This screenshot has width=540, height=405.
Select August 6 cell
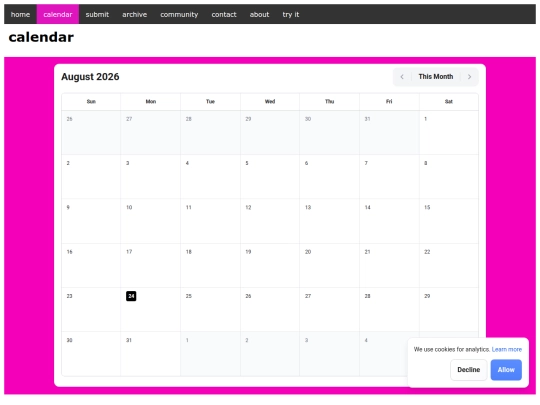pos(330,177)
